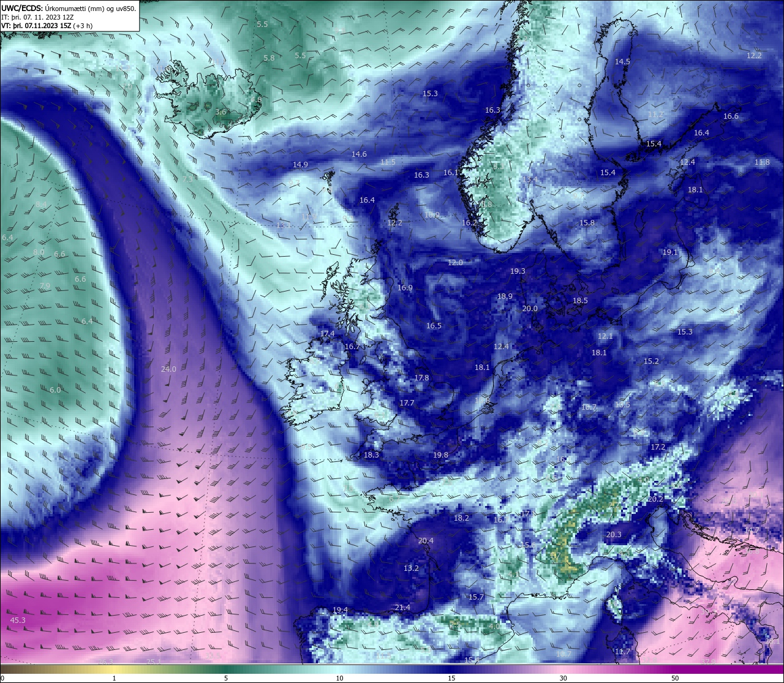The image size is (784, 683).
Task: Click the 19.8 value in the Channel
Action: coord(440,455)
